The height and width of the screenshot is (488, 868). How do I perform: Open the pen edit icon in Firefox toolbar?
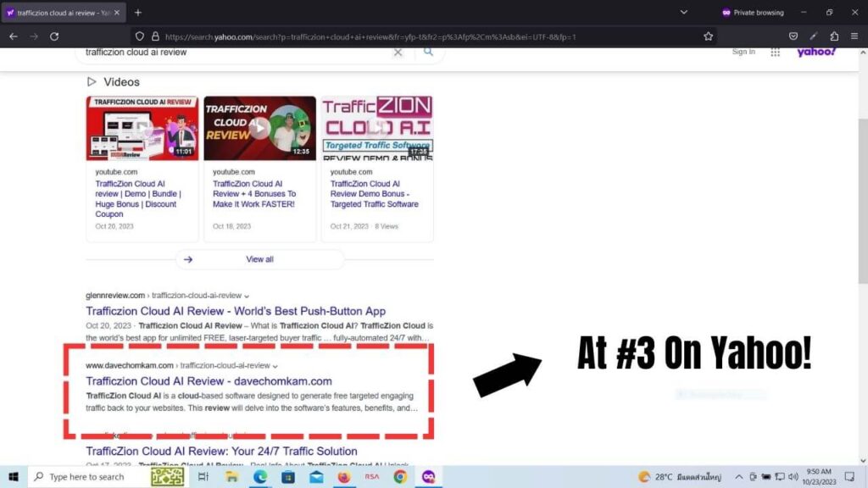click(813, 36)
